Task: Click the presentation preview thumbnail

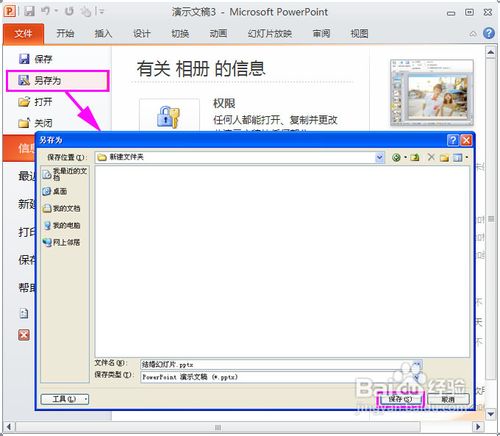Action: pos(432,93)
